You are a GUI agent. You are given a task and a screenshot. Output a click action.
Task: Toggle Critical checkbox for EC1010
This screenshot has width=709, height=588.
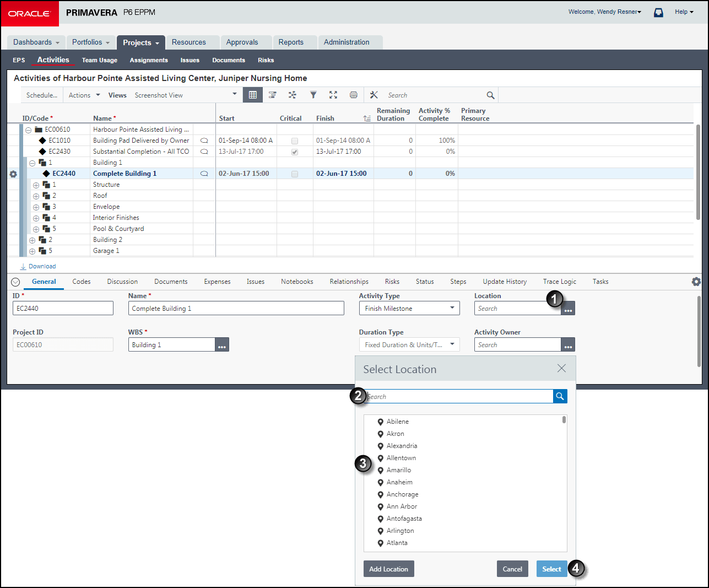coord(295,141)
